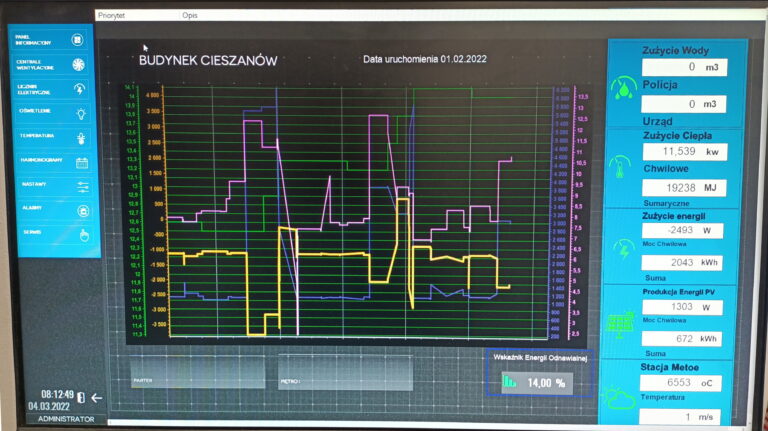Open the Panel Informacyjny dashboard icon
Viewport: 768px width, 431px height.
click(77, 40)
